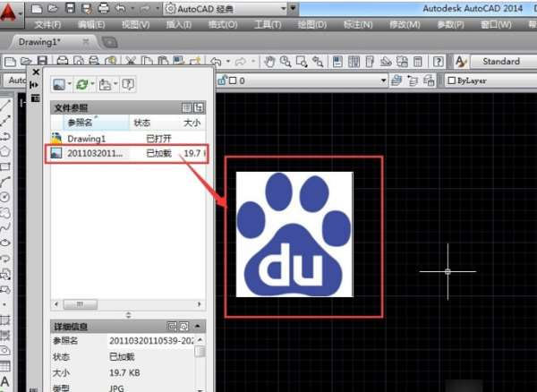This screenshot has height=392, width=537.
Task: Select the Zoom Previous tool
Action: pos(318,62)
